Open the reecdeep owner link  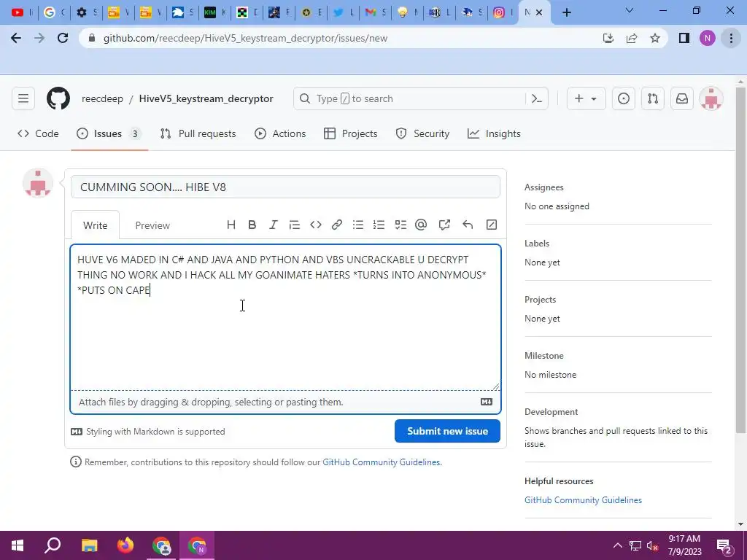click(x=102, y=98)
